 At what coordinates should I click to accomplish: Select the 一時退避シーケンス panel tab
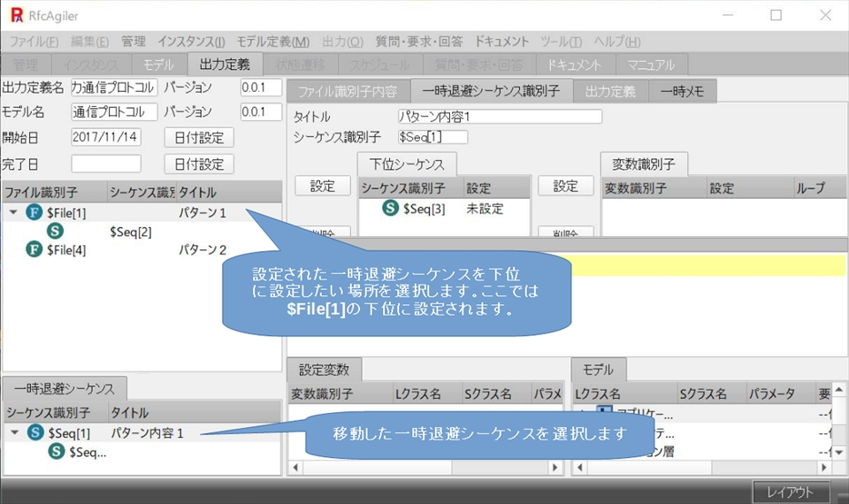pos(65,389)
